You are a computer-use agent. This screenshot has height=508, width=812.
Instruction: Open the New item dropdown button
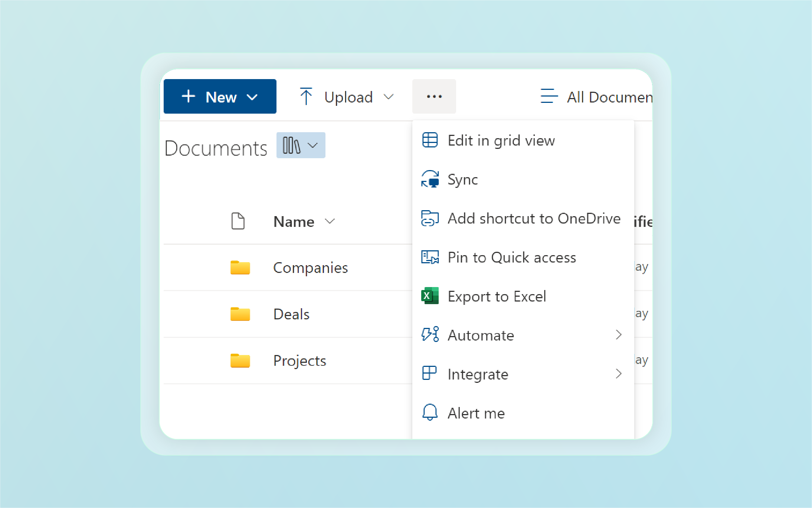coord(220,97)
